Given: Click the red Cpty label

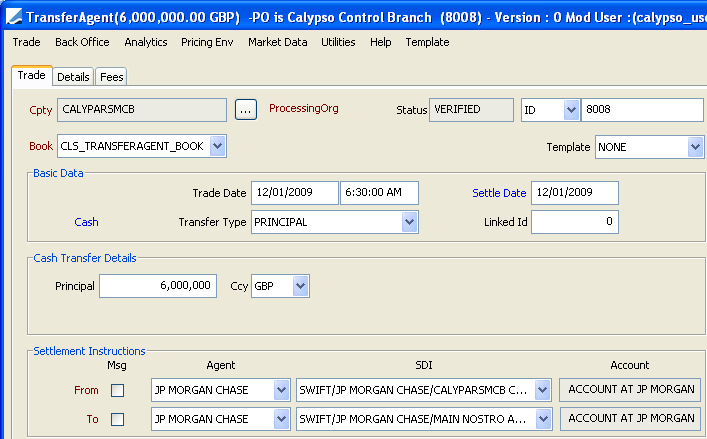Looking at the screenshot, I should tap(41, 110).
